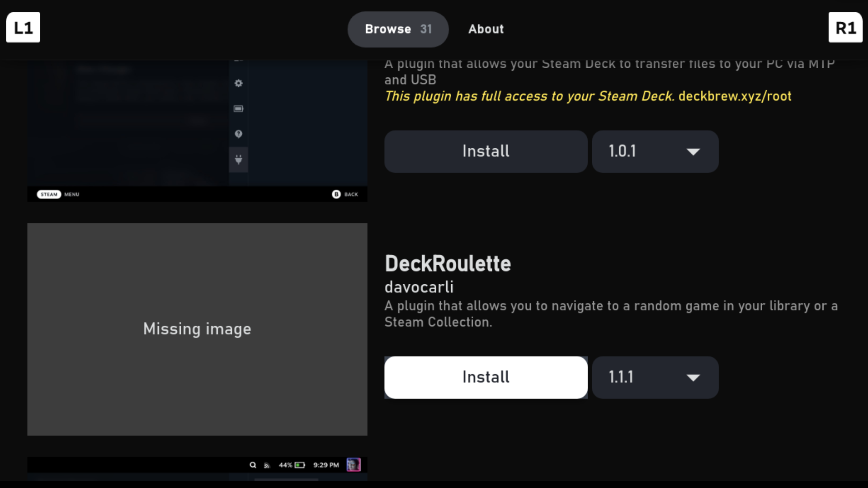Click the L1 shoulder button icon

click(23, 28)
